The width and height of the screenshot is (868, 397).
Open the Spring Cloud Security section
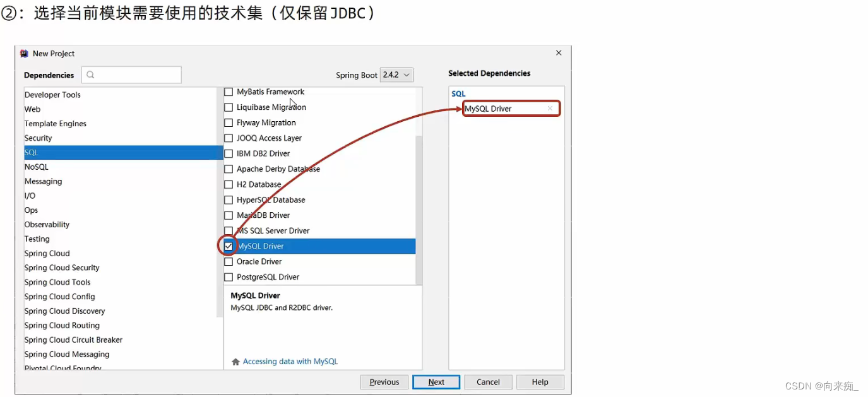point(61,268)
